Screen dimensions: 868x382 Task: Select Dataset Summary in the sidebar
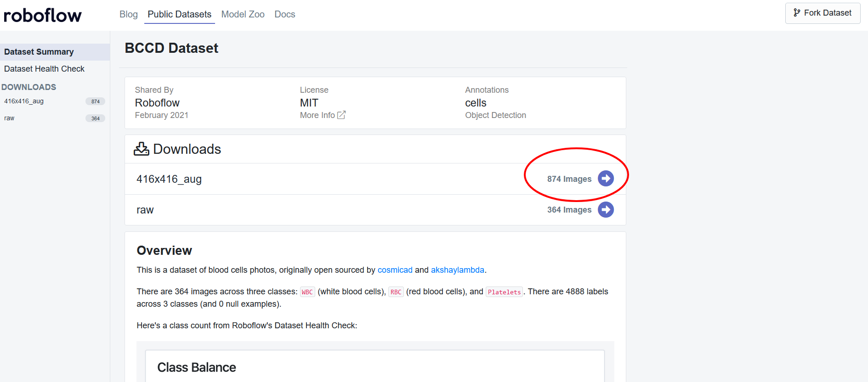(x=55, y=52)
